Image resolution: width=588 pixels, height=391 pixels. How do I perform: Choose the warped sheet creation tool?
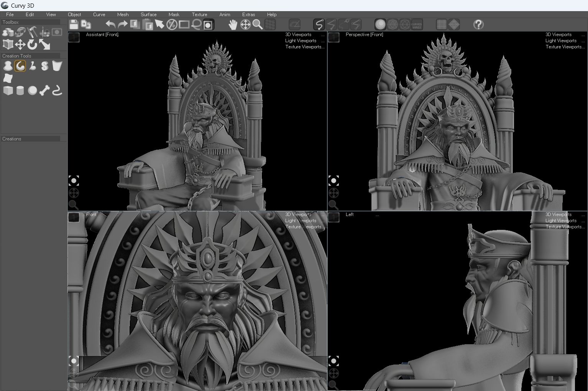pos(8,78)
